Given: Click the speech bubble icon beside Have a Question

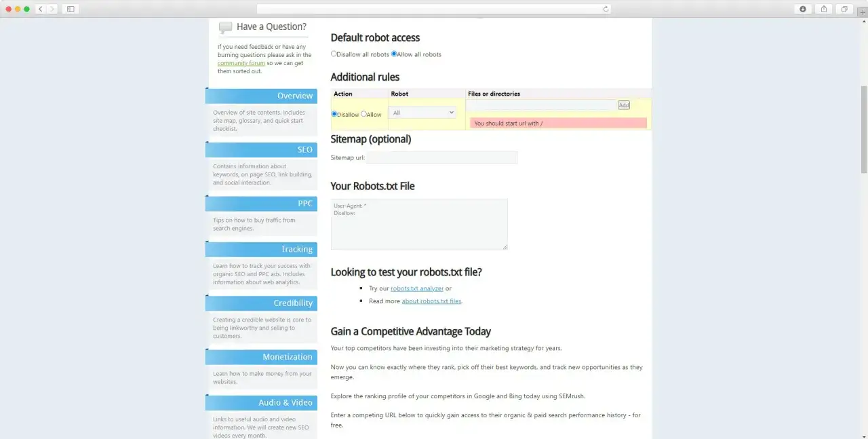Looking at the screenshot, I should pyautogui.click(x=225, y=27).
